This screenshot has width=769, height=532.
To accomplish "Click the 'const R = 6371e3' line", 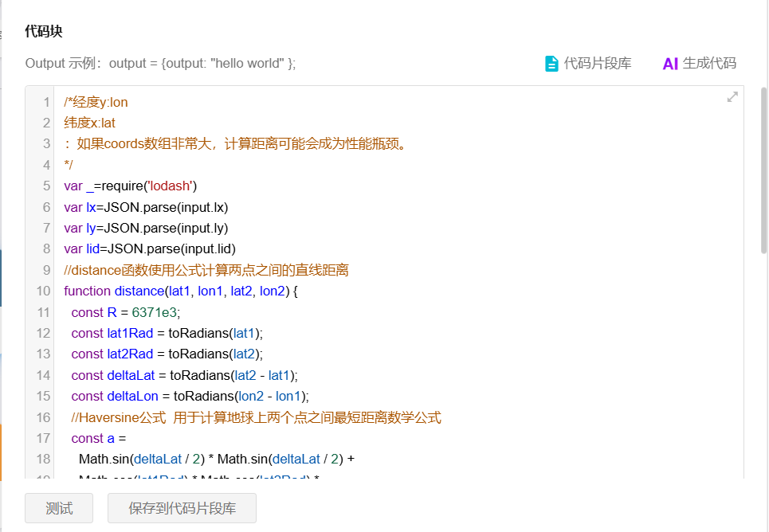I will click(x=125, y=312).
